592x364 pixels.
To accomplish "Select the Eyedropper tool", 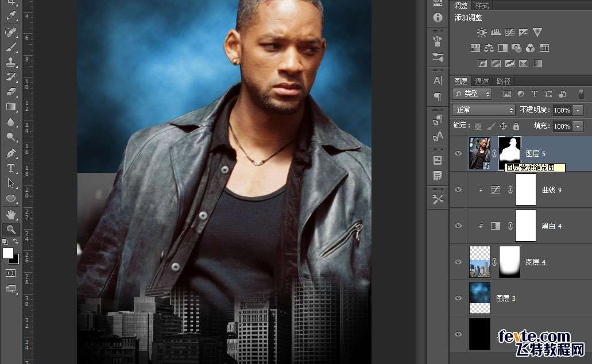I will (11, 16).
